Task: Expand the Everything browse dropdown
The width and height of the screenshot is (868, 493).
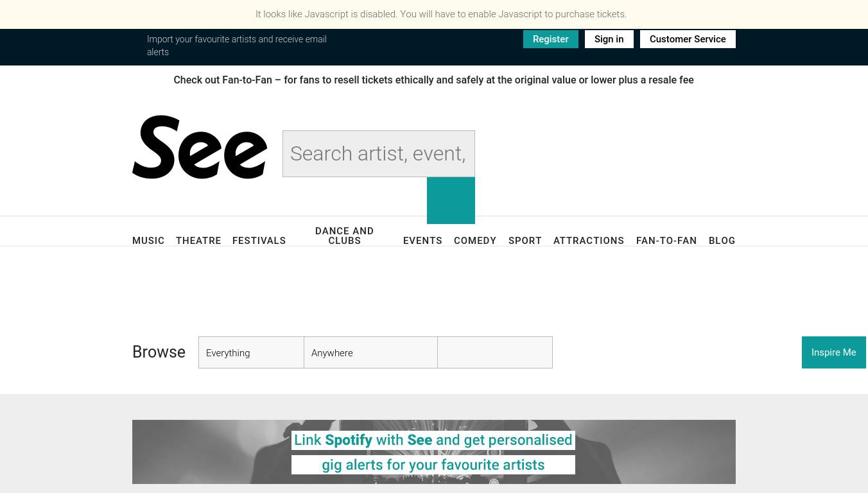Action: (251, 352)
